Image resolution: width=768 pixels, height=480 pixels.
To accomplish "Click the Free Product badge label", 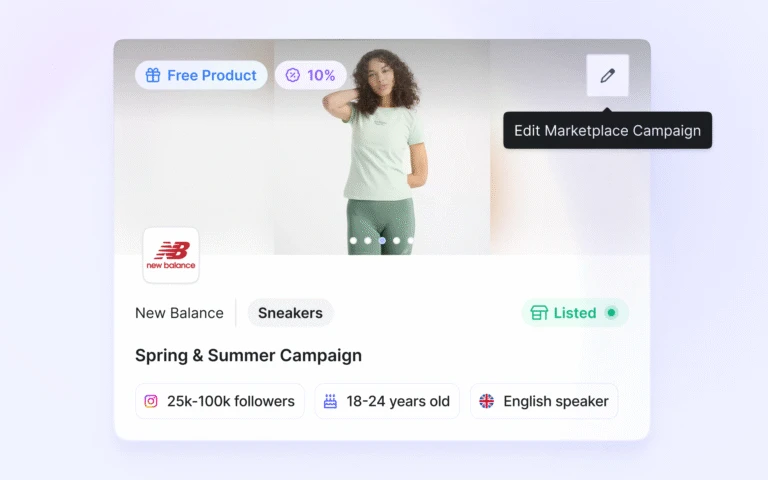I will click(212, 75).
